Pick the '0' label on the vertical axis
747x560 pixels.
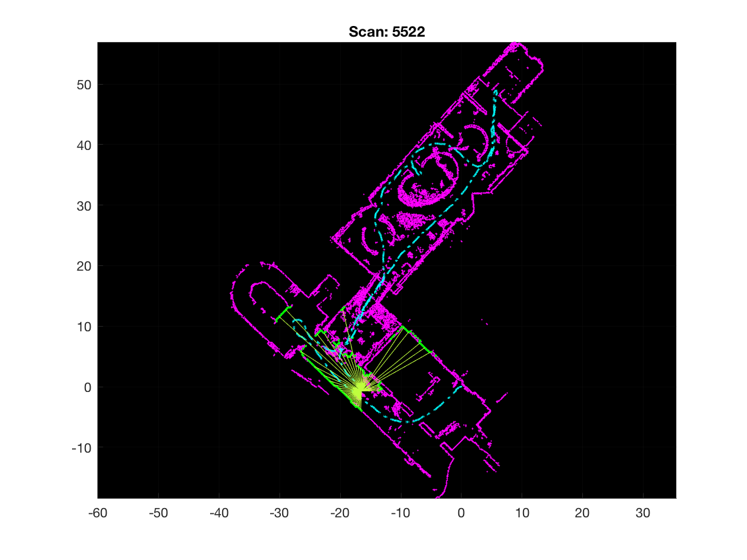click(87, 387)
